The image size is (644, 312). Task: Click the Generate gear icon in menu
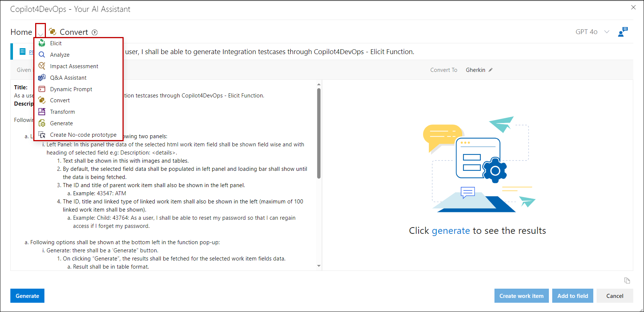pos(42,123)
